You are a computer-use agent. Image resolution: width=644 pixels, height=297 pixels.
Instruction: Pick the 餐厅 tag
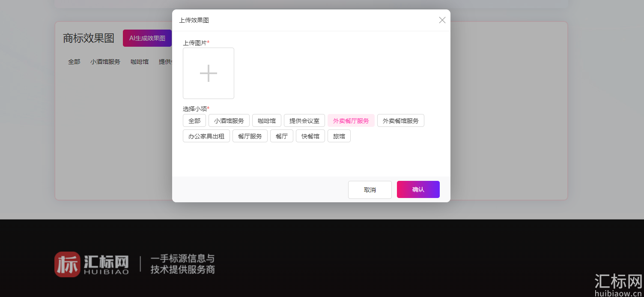click(x=282, y=136)
